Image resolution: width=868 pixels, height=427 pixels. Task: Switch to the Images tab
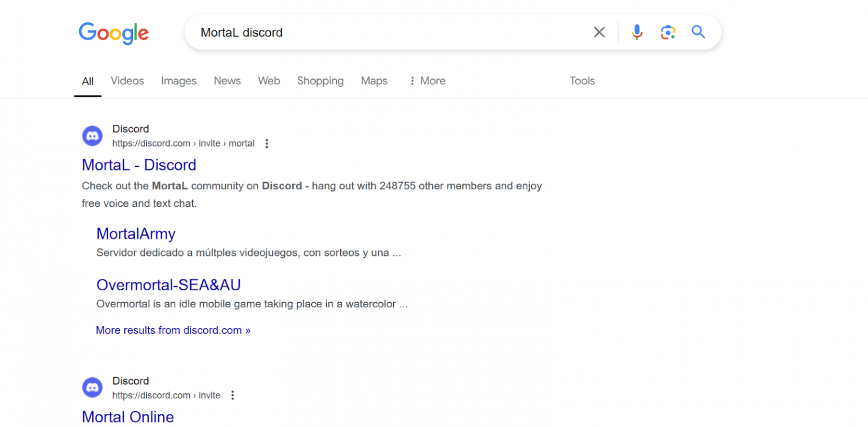[179, 81]
